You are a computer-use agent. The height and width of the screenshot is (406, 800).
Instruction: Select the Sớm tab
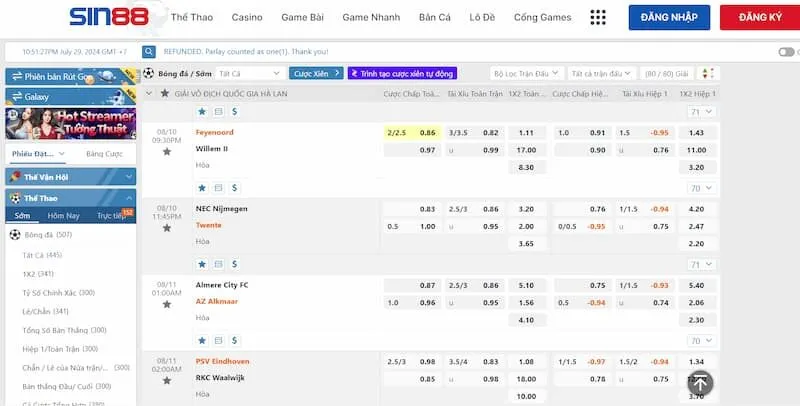[x=22, y=216]
